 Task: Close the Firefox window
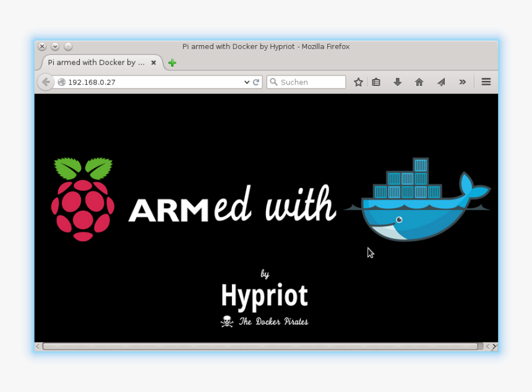click(42, 46)
